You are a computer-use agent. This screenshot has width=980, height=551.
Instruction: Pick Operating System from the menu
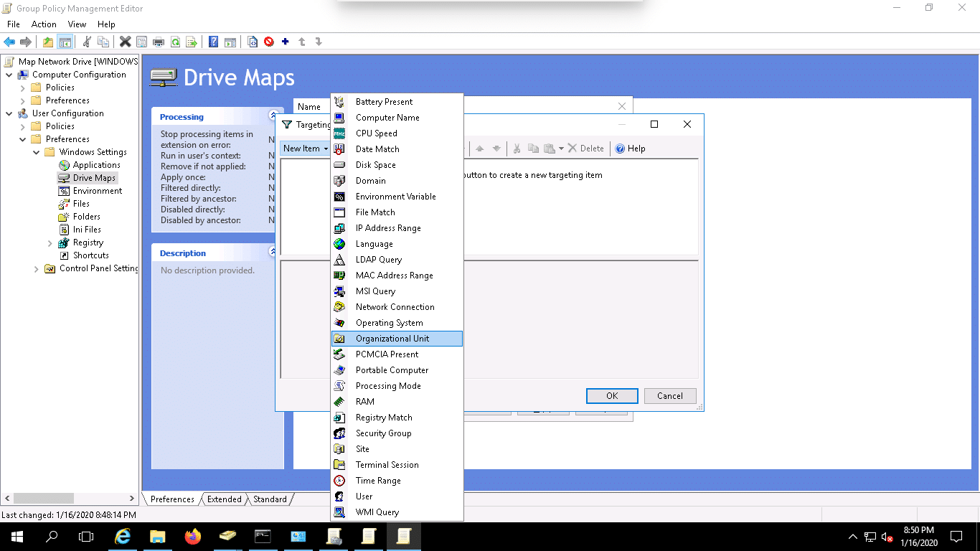coord(397,323)
